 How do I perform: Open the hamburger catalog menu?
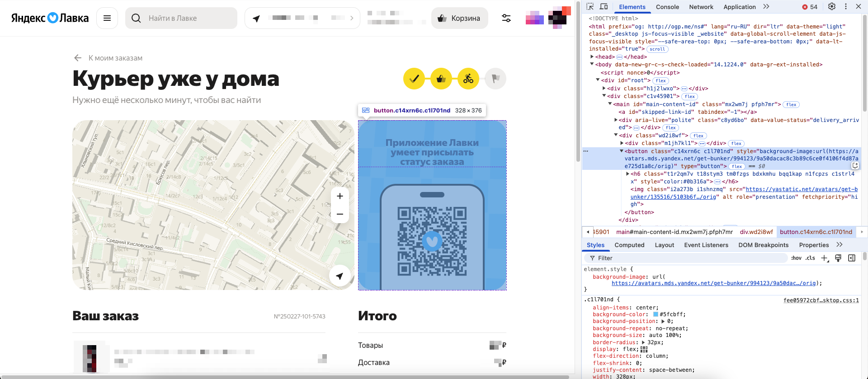107,18
